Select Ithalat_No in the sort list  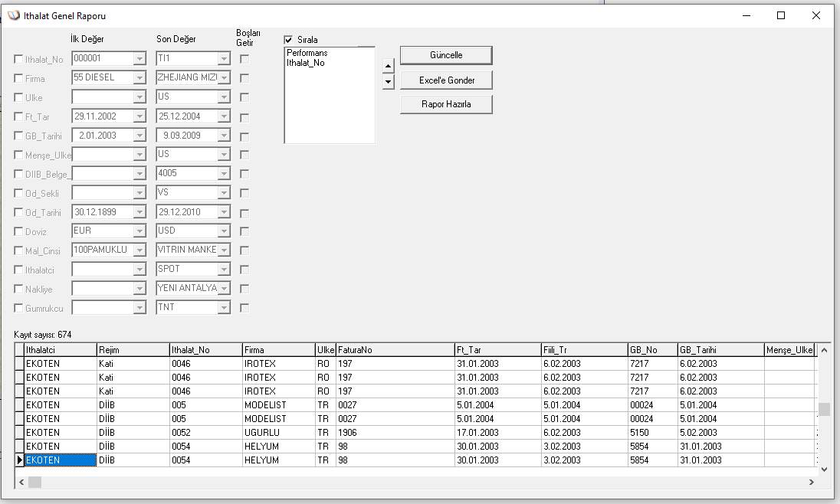306,63
